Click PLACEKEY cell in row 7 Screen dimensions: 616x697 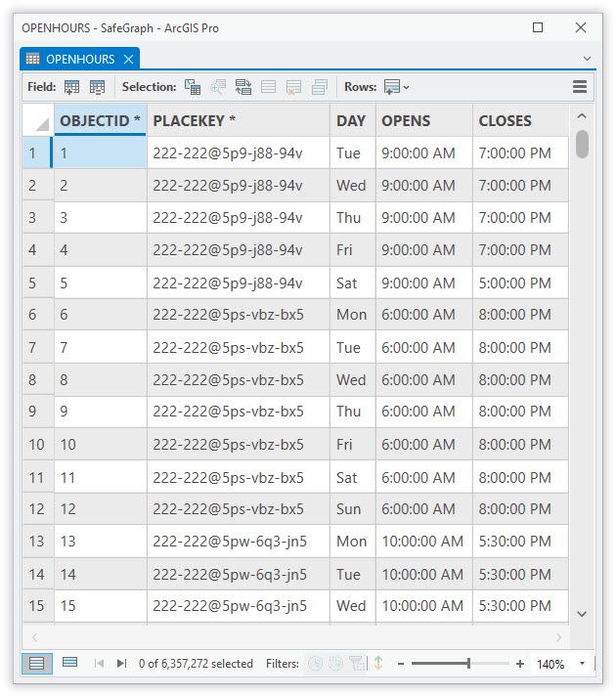(x=239, y=347)
